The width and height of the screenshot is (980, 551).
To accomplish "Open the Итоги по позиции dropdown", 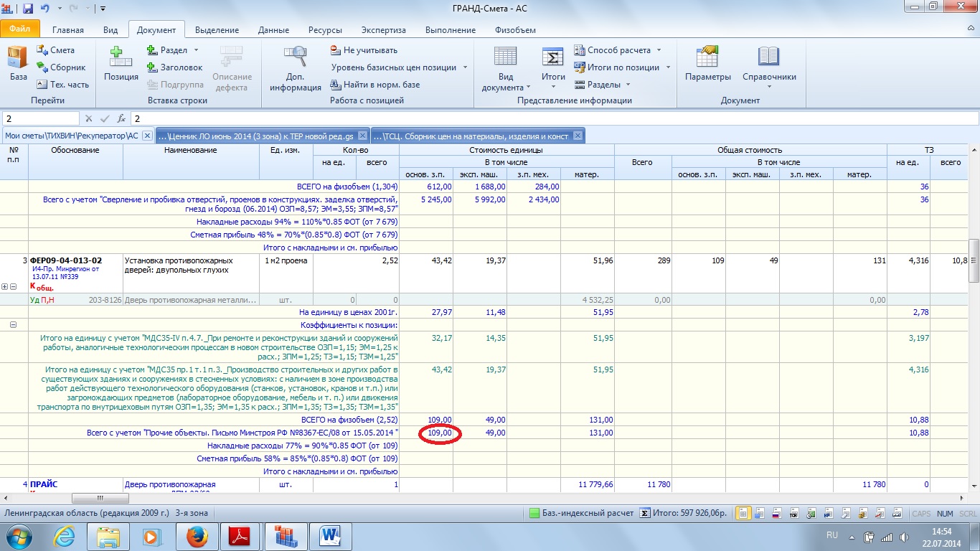I will click(668, 67).
